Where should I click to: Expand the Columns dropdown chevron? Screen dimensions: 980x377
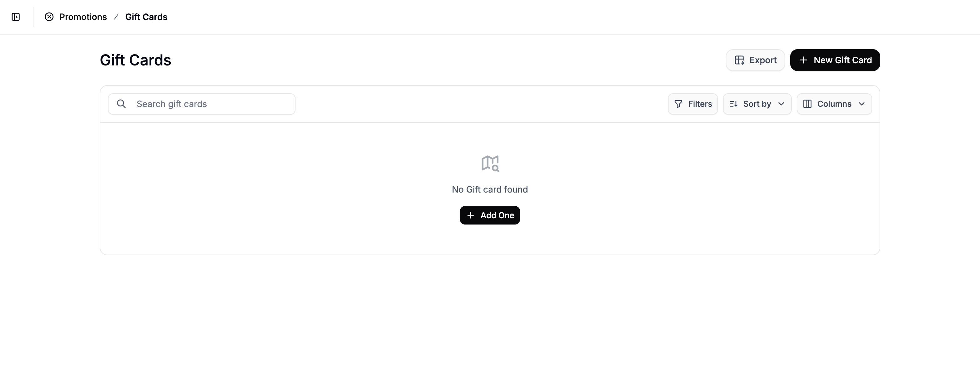point(862,104)
